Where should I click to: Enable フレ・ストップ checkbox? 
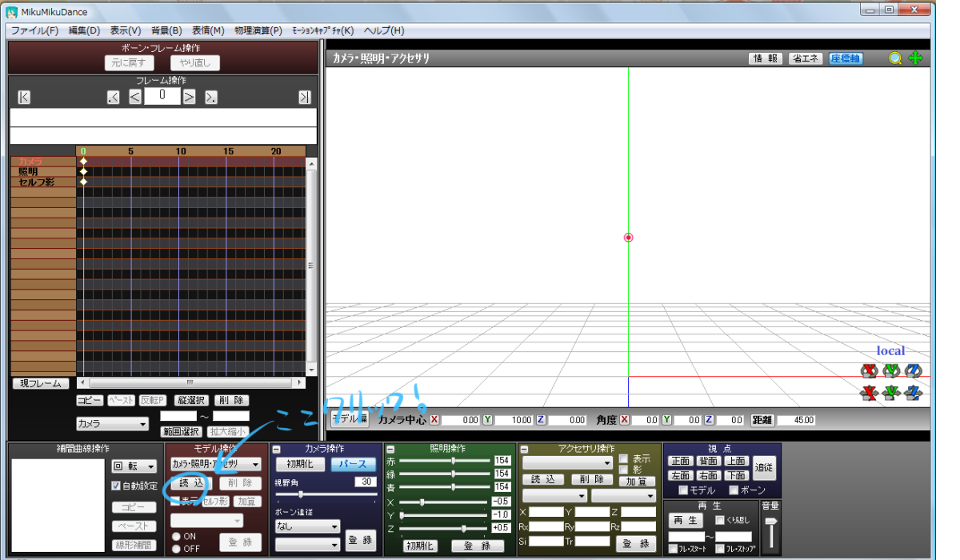(x=719, y=549)
